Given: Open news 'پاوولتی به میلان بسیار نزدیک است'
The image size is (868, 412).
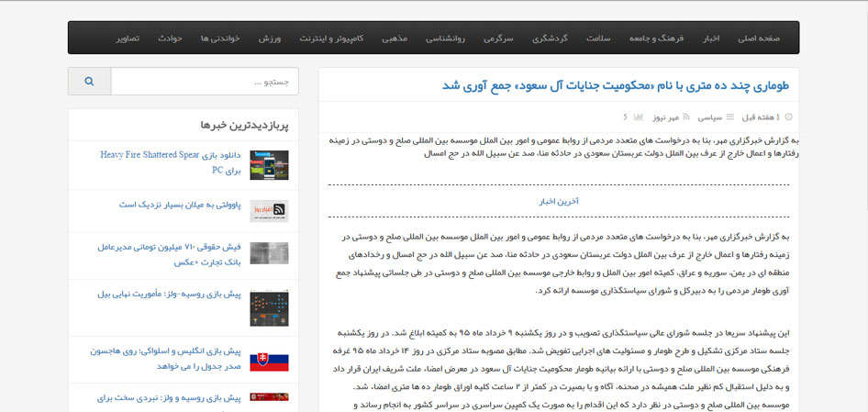Looking at the screenshot, I should 181,205.
